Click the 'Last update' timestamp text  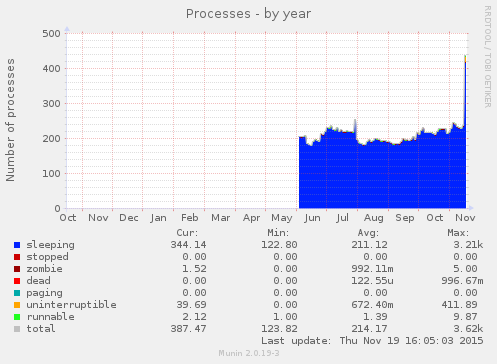click(372, 341)
